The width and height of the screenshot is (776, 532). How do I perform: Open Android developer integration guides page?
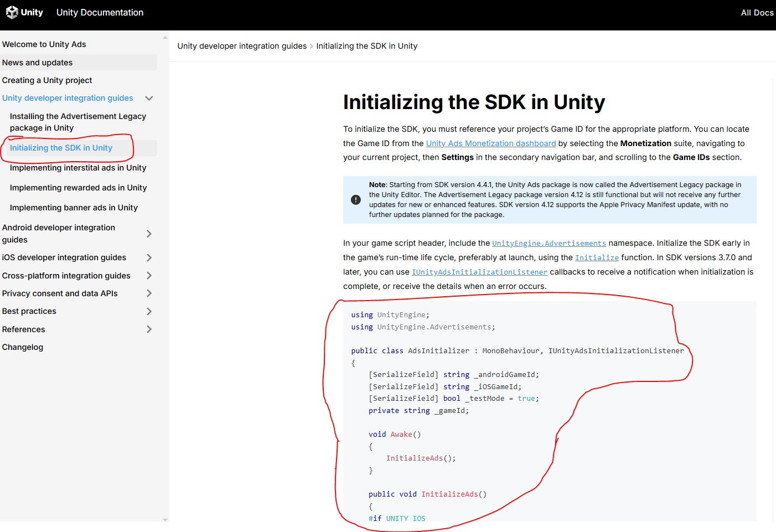click(59, 234)
